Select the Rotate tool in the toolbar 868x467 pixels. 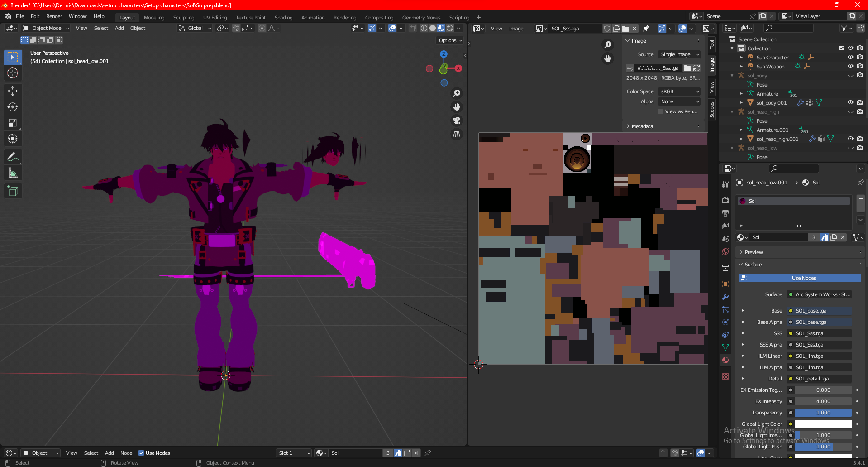click(13, 107)
